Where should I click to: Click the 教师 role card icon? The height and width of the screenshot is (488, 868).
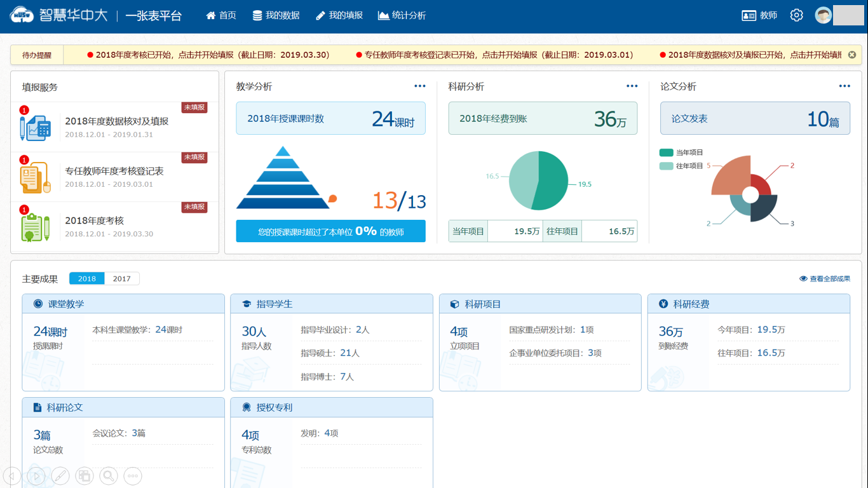pyautogui.click(x=749, y=15)
